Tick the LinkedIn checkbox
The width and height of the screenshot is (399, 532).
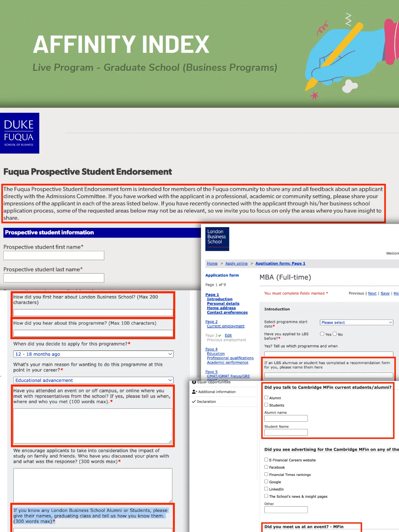pos(266,489)
